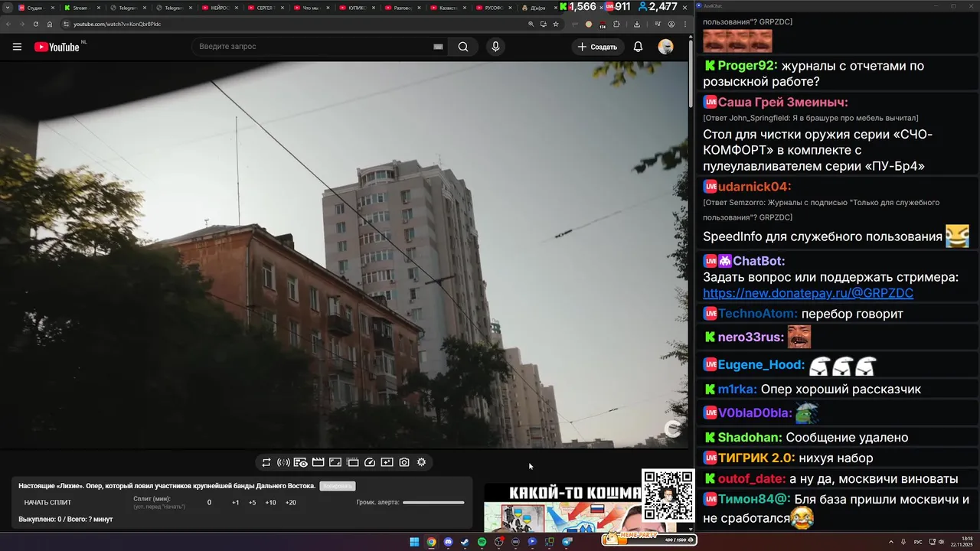Image resolution: width=980 pixels, height=551 pixels.
Task: Open the playback speed gauge icon
Action: 370,462
